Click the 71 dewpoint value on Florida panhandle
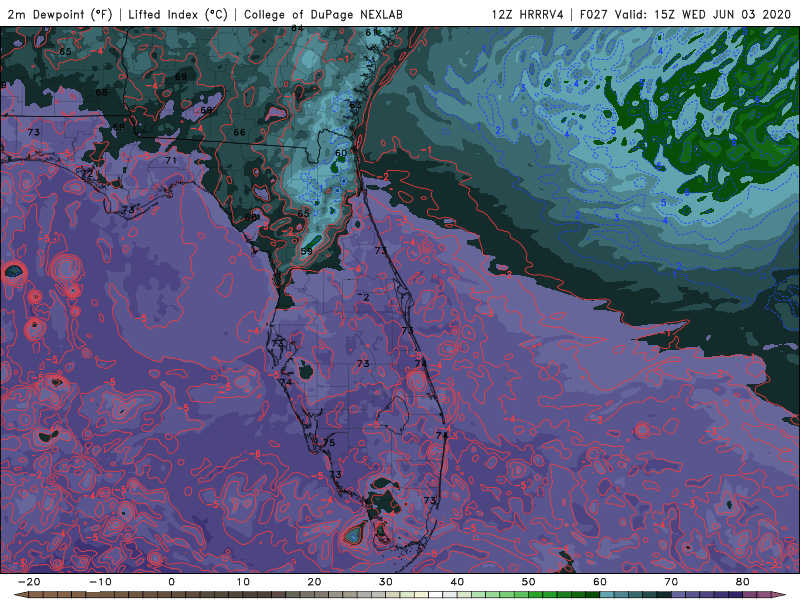Image resolution: width=800 pixels, height=600 pixels. (171, 160)
